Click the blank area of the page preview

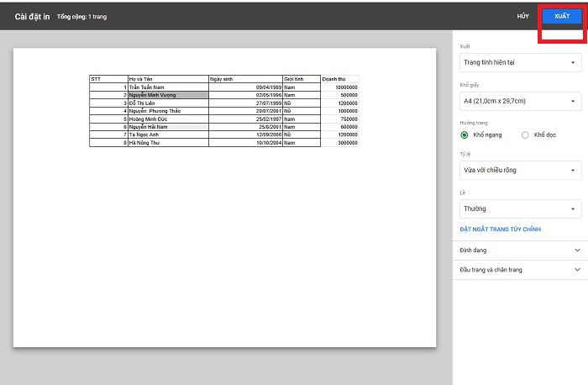coord(224,252)
